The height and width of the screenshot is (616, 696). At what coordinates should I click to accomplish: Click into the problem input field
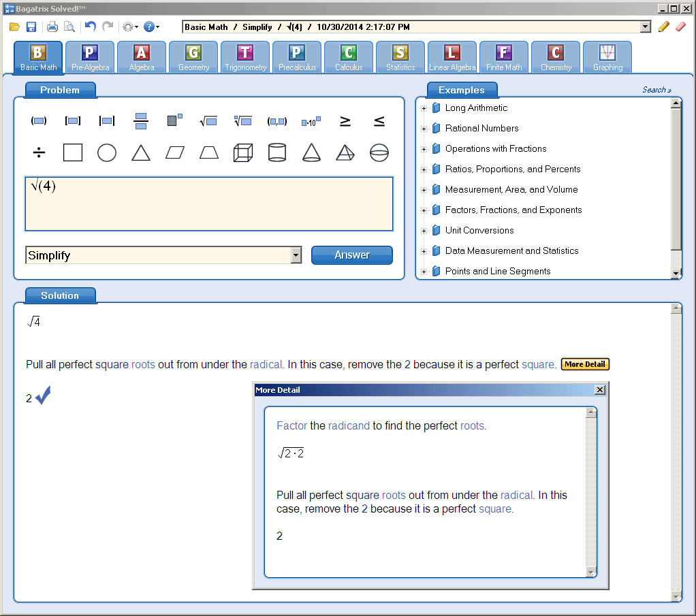(x=209, y=204)
